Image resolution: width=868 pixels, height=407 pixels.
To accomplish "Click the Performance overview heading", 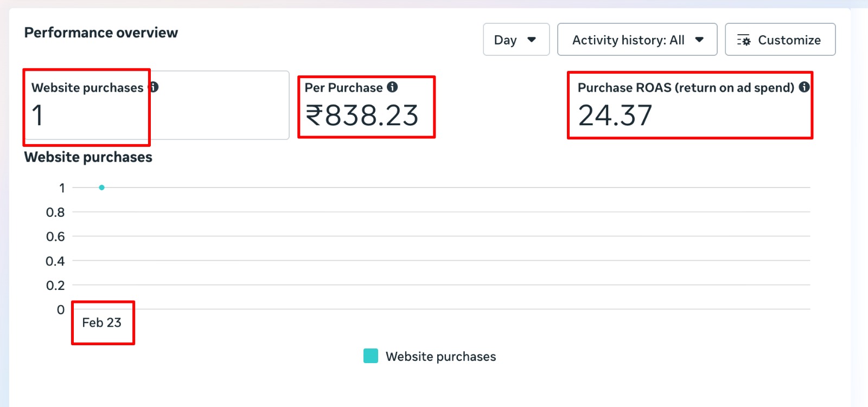I will pos(101,33).
